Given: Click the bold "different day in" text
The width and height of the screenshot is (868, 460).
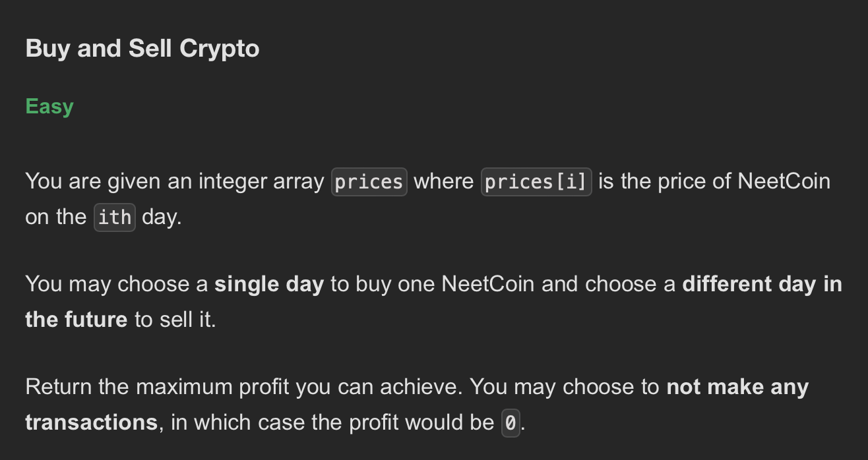Looking at the screenshot, I should tap(762, 284).
